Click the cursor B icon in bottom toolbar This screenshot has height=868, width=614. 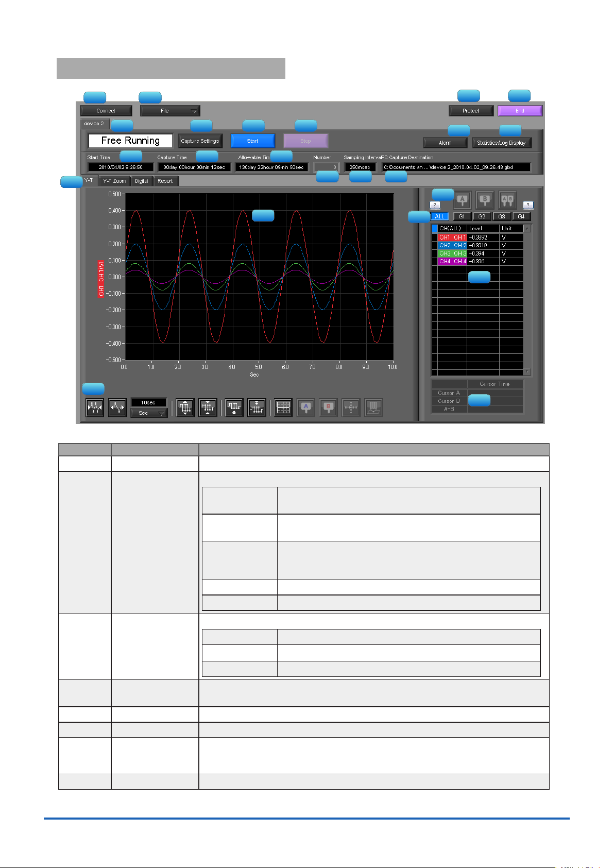(329, 408)
